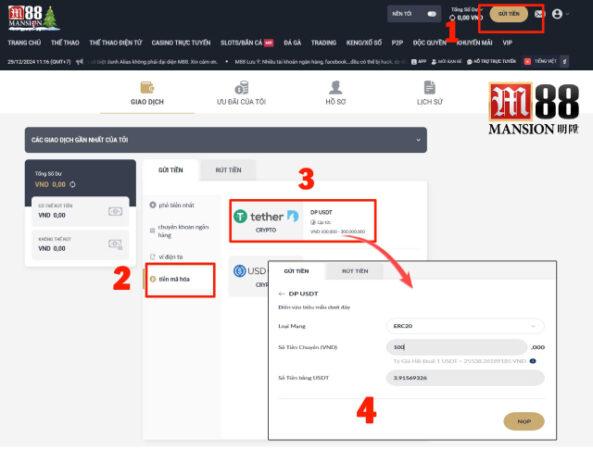Toggle the NỀN TỐI dark mode switch
593x450 pixels.
coord(432,14)
